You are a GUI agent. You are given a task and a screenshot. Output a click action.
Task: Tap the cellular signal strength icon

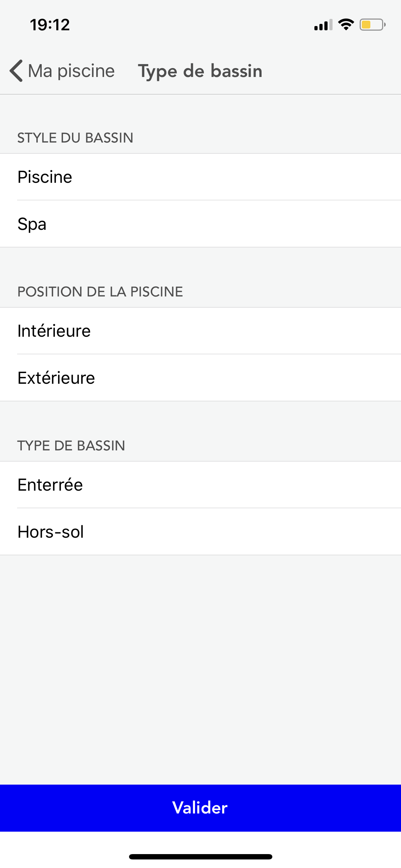click(x=323, y=25)
